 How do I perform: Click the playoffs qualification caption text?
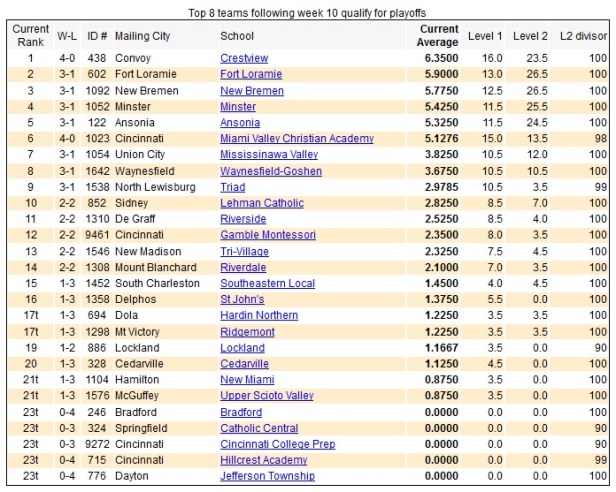click(307, 13)
